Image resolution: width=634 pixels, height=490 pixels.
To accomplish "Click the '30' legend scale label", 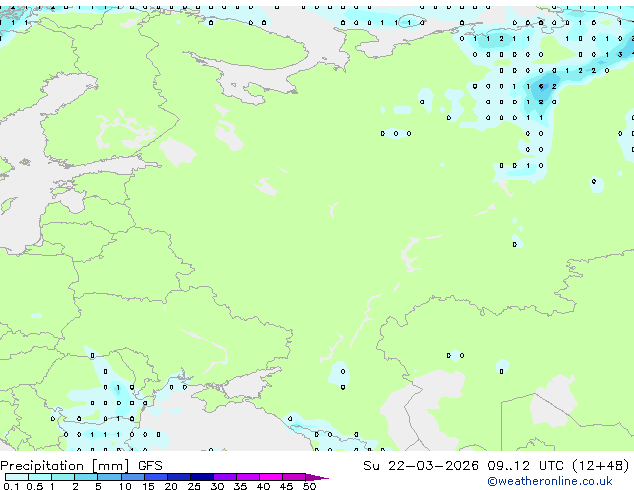I will 218,486.
